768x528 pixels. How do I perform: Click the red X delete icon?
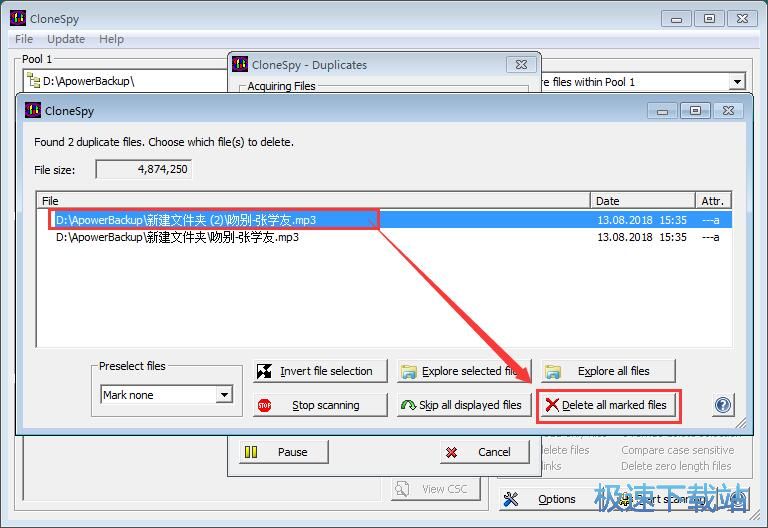tap(552, 405)
